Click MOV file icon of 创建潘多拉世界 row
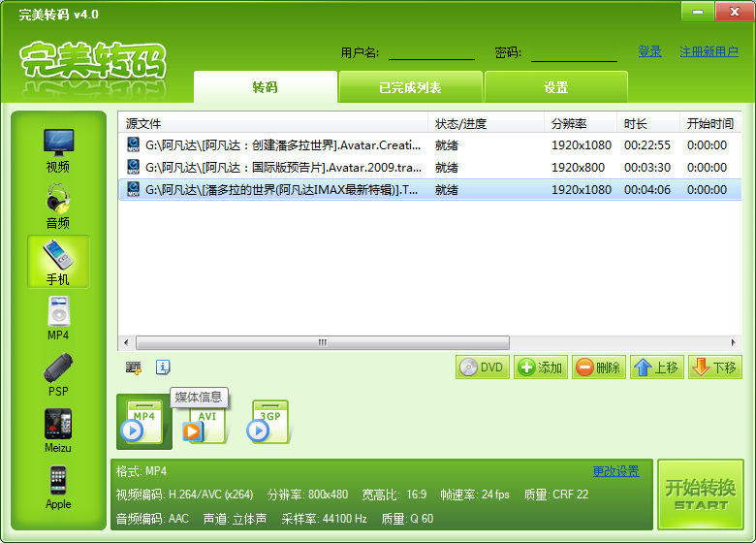756x543 pixels. click(133, 144)
